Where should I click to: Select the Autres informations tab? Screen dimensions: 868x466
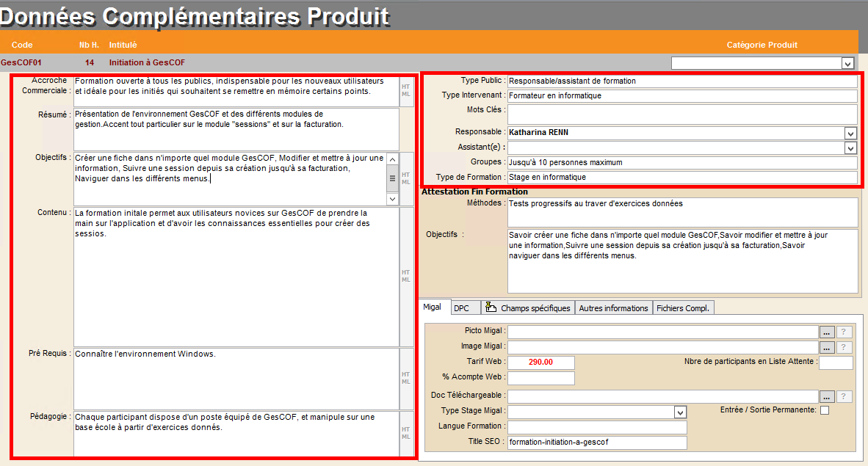coord(613,308)
